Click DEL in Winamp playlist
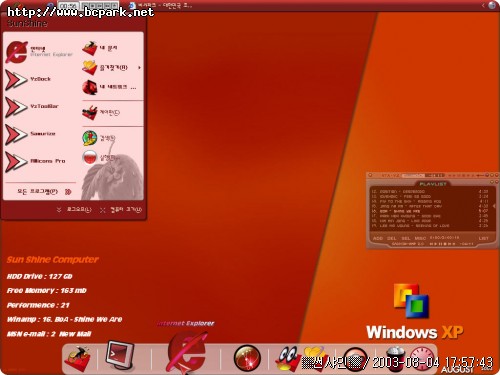Screen dimensions: 500x375 (x=392, y=238)
